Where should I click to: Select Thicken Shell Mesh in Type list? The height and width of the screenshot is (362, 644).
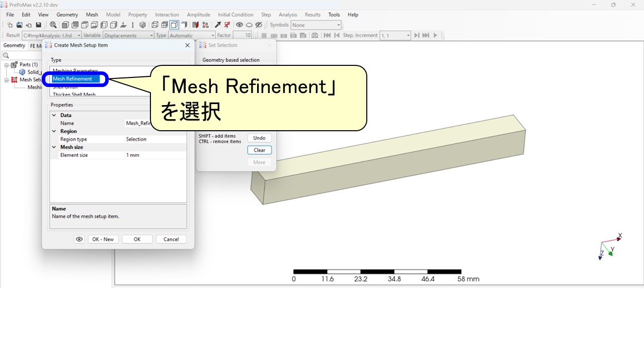[74, 95]
